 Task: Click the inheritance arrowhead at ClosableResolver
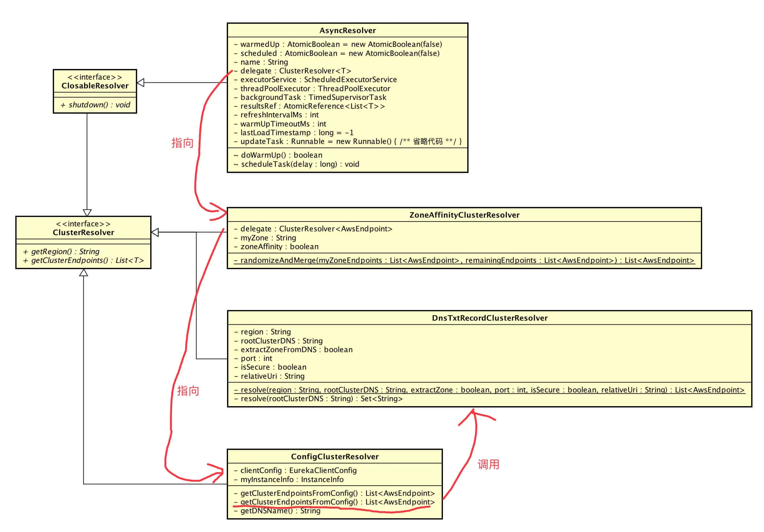[141, 82]
